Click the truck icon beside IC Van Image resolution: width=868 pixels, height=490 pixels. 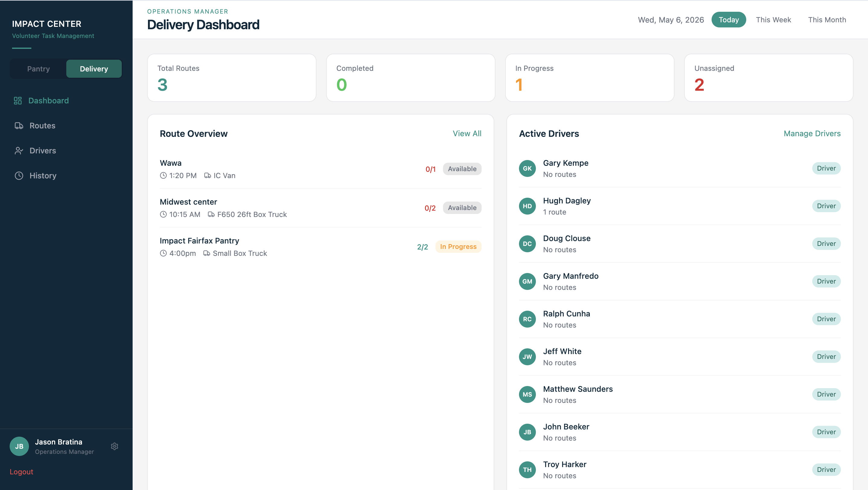[x=208, y=176]
